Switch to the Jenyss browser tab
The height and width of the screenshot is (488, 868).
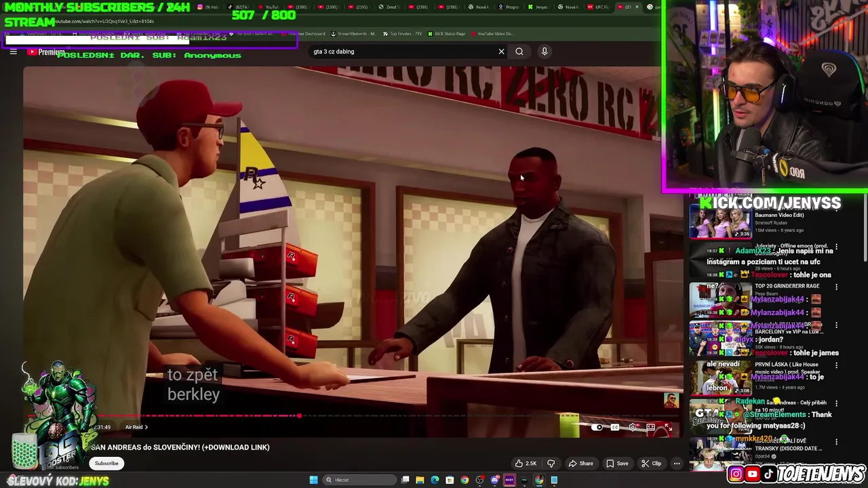[538, 7]
